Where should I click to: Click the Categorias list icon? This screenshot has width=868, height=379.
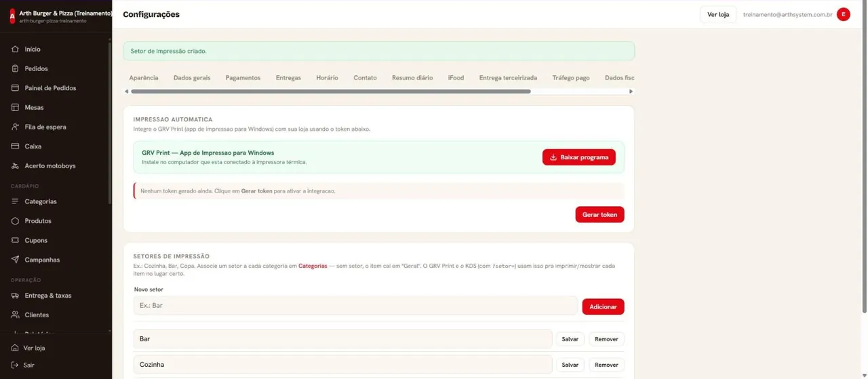(15, 201)
